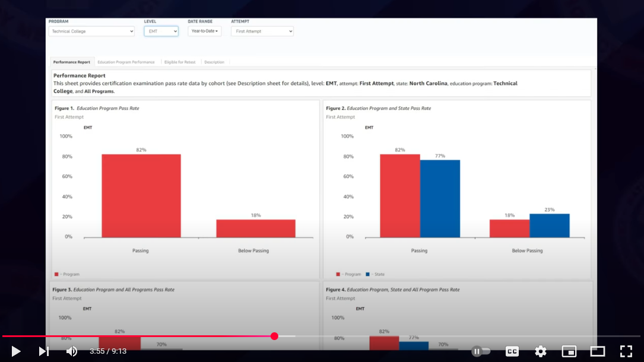This screenshot has width=644, height=362.
Task: Go to the Description tab
Action: (214, 62)
